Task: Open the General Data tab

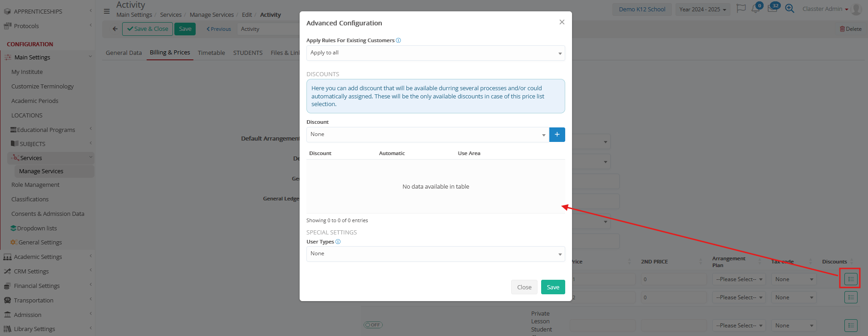Action: [x=123, y=53]
